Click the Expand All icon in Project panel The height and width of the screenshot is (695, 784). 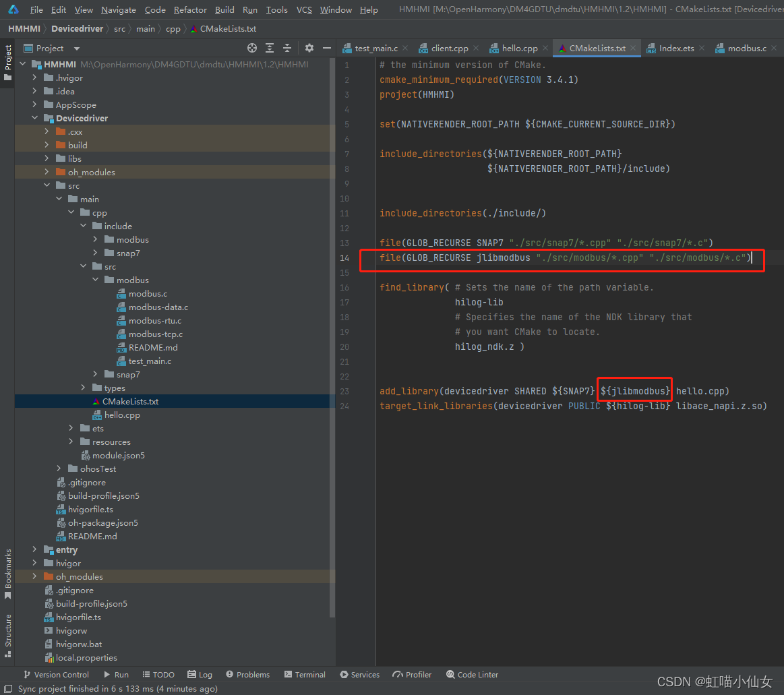tap(270, 48)
